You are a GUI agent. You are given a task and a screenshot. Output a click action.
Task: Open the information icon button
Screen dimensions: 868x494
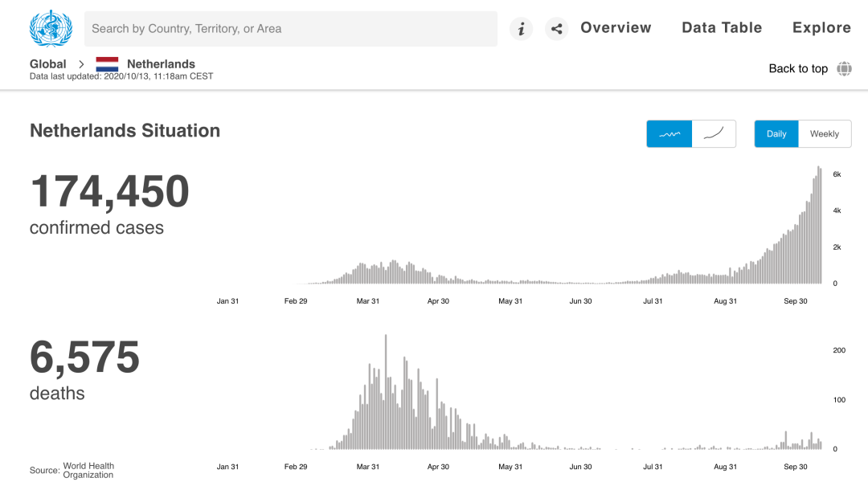521,29
